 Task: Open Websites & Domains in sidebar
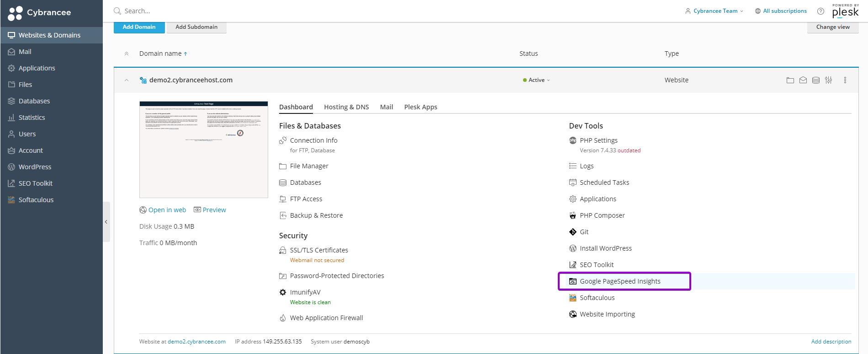tap(52, 35)
